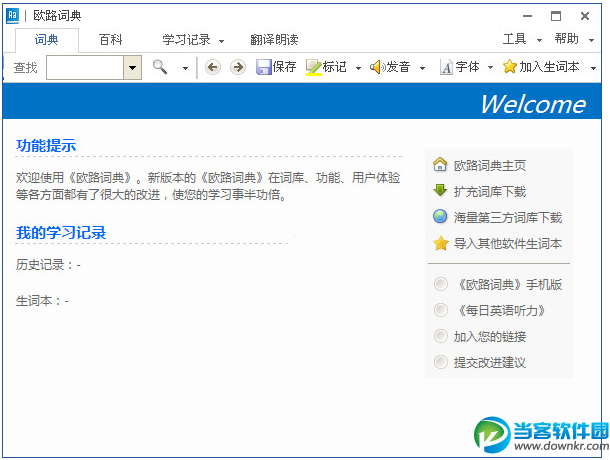Image resolution: width=610 pixels, height=460 pixels.
Task: Go back with the left arrow icon
Action: [x=212, y=67]
